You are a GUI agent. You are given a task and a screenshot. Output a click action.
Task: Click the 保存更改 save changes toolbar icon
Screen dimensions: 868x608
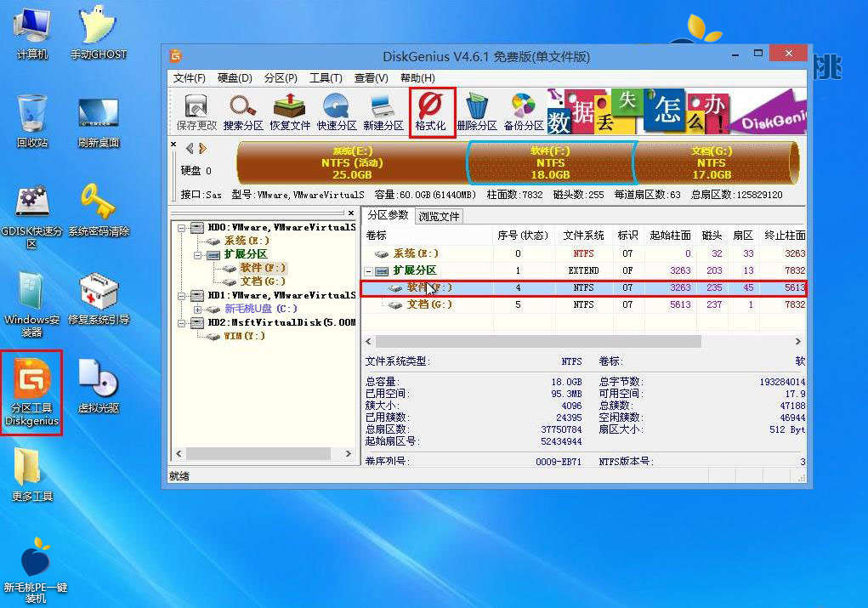click(x=196, y=112)
